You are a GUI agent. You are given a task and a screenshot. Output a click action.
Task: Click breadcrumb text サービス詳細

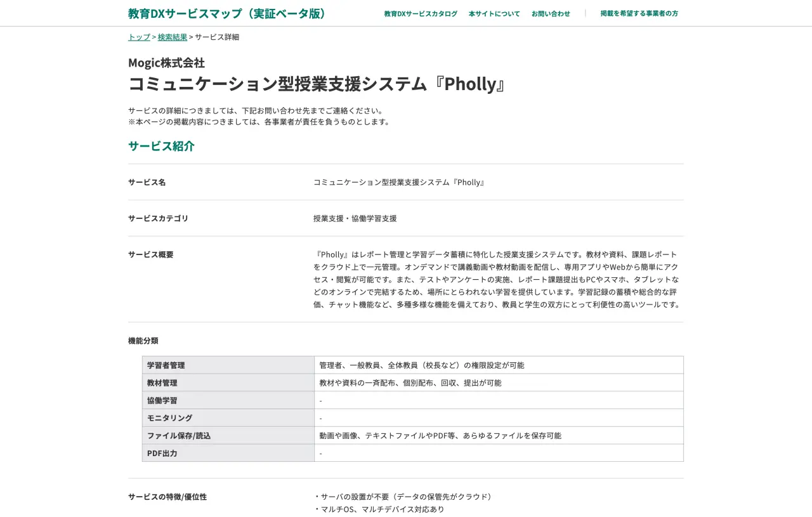(x=217, y=37)
